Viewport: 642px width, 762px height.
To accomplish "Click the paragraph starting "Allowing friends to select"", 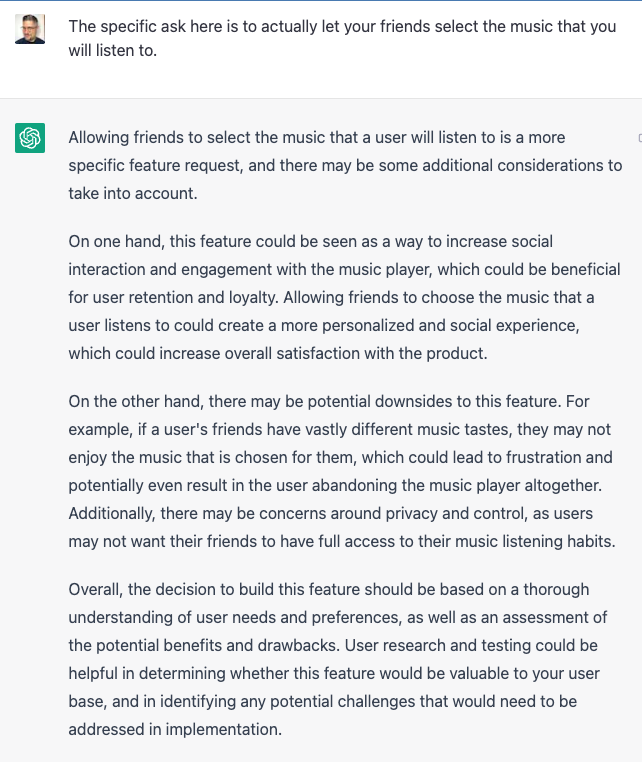I will pyautogui.click(x=345, y=165).
